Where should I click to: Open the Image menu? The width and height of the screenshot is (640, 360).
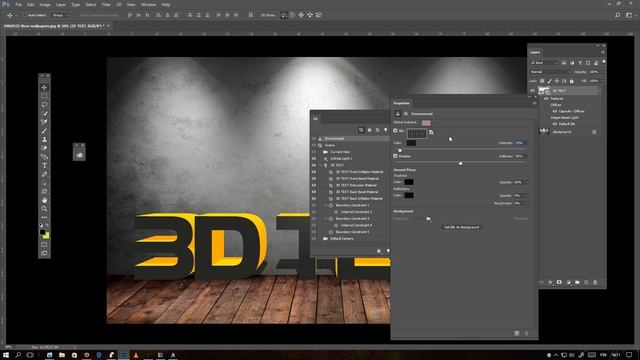click(x=45, y=4)
